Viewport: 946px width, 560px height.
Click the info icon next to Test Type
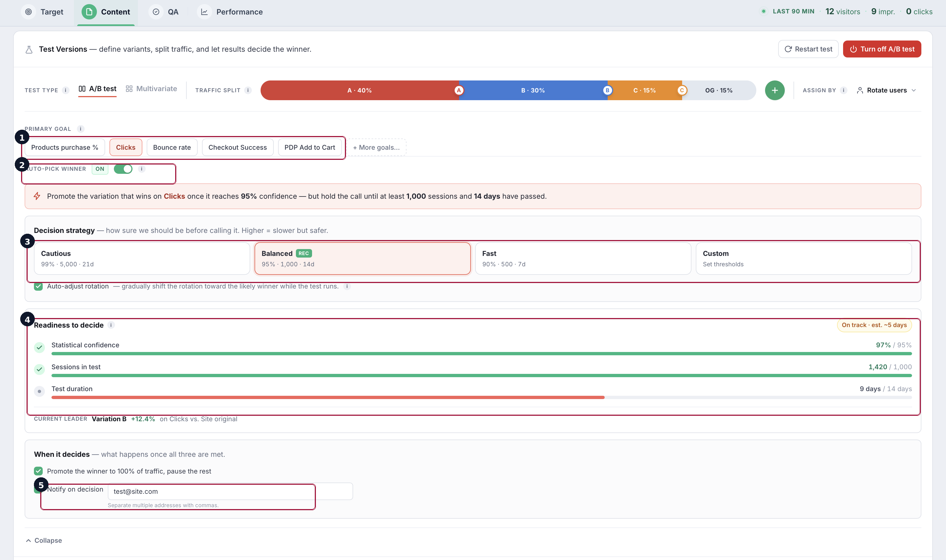click(x=65, y=90)
